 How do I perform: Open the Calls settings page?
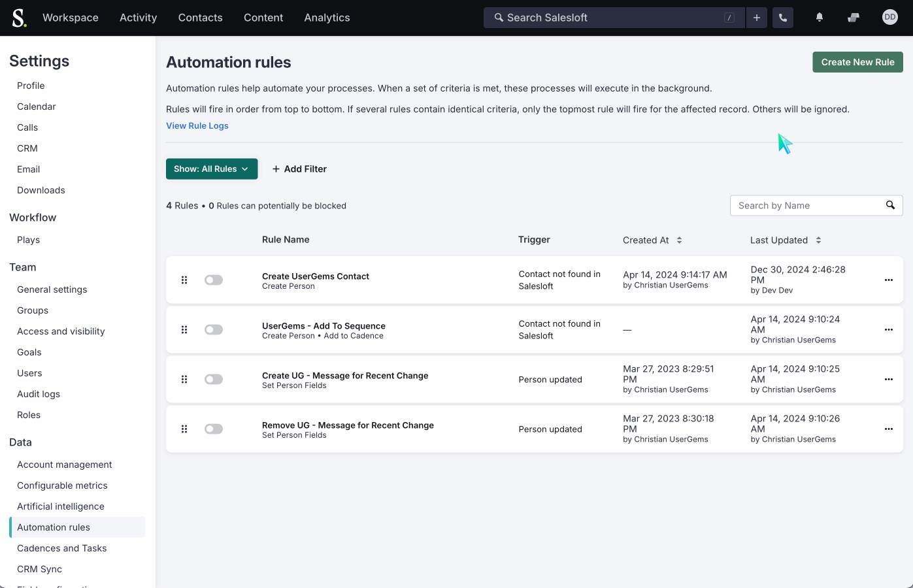[27, 127]
